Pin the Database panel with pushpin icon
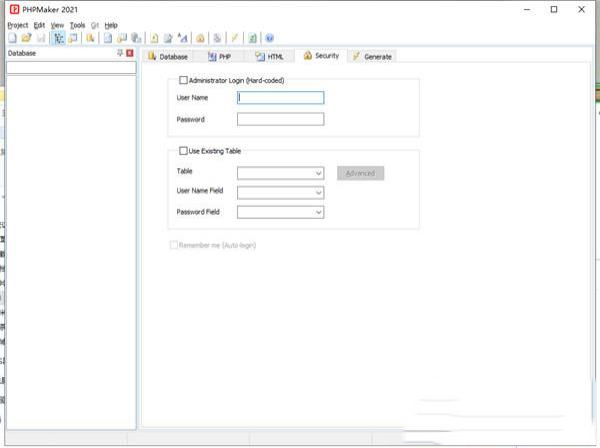The width and height of the screenshot is (600, 448). tap(120, 53)
